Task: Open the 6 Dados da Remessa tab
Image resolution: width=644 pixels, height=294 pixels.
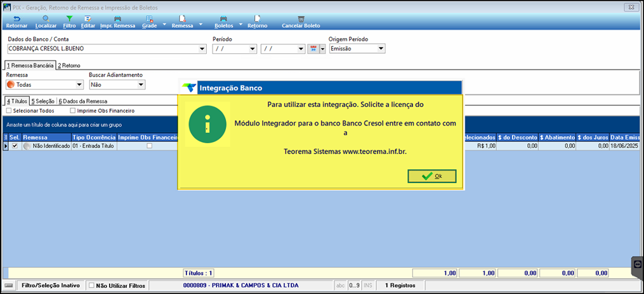Action: click(x=83, y=101)
